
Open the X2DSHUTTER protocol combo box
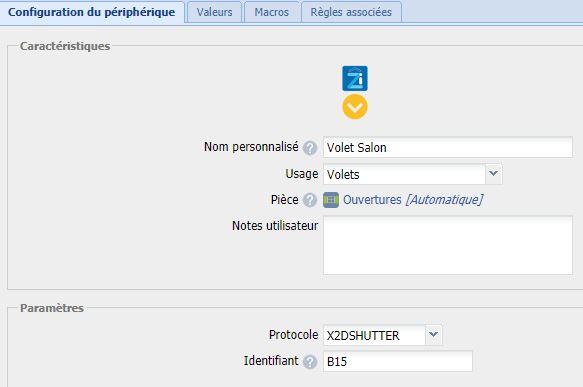(x=383, y=335)
